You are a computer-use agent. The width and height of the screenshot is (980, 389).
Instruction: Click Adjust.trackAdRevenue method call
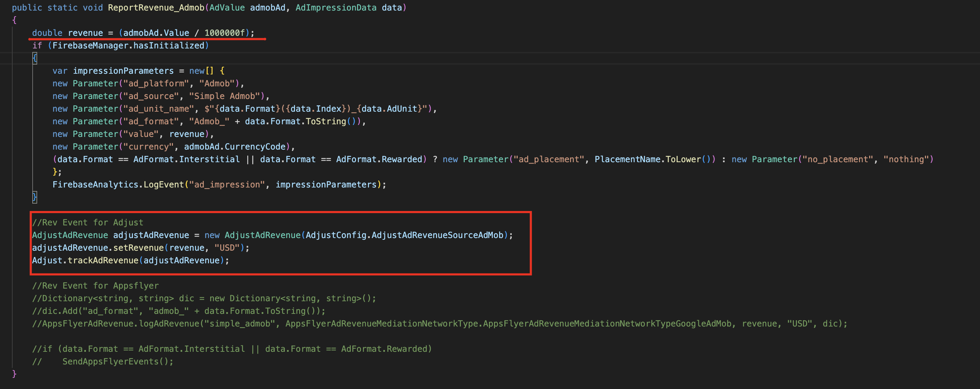[85, 260]
